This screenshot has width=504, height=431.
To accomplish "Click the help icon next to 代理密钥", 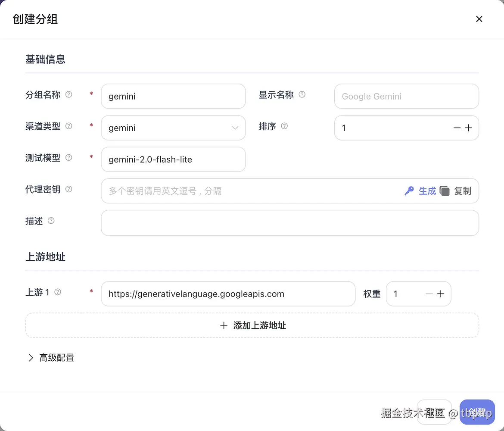I will pyautogui.click(x=68, y=189).
